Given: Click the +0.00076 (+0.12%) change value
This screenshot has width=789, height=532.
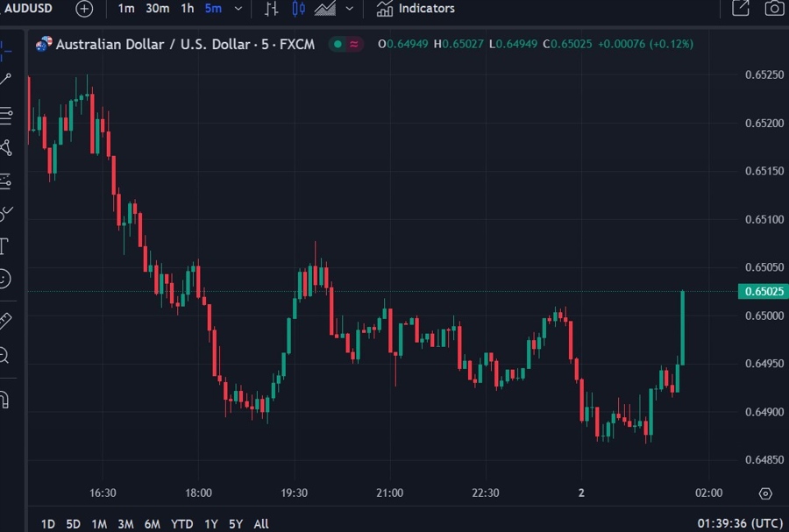Looking at the screenshot, I should pos(645,44).
